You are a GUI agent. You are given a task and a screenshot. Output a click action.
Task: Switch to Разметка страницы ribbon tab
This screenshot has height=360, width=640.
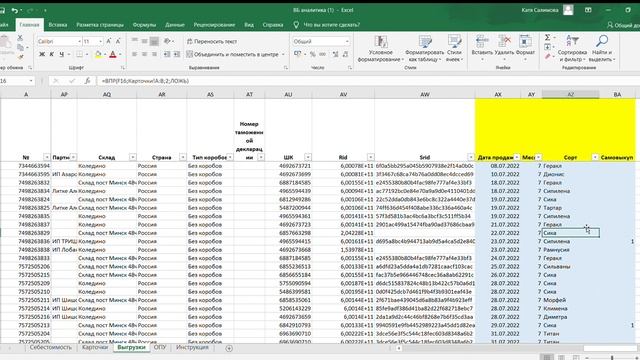coord(100,25)
